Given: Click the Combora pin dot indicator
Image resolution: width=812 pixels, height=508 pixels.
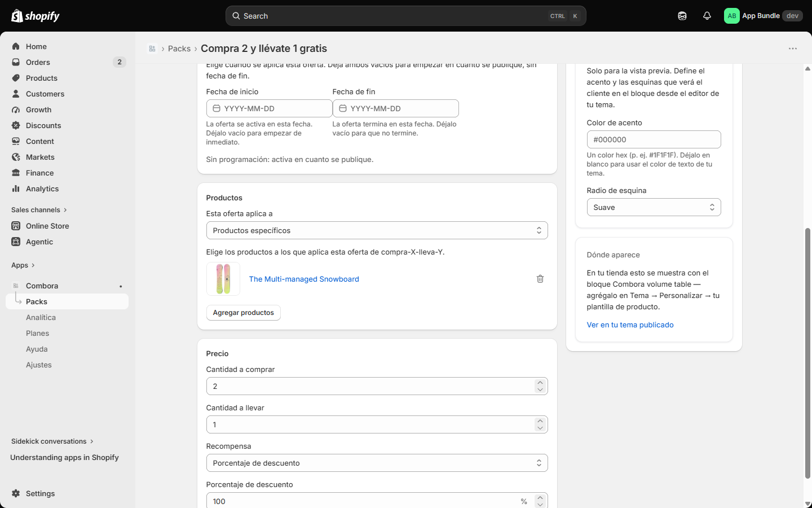Looking at the screenshot, I should tap(121, 286).
